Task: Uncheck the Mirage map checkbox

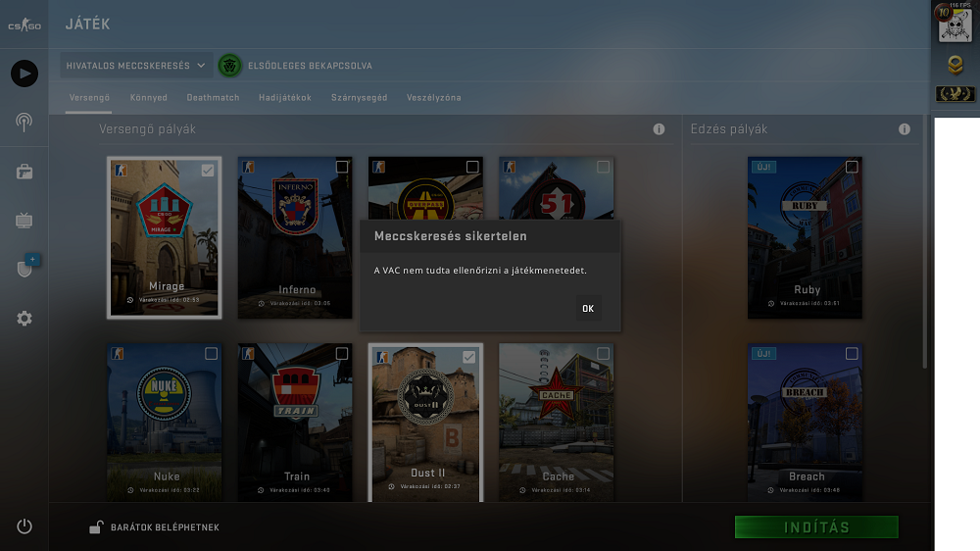Action: (208, 171)
